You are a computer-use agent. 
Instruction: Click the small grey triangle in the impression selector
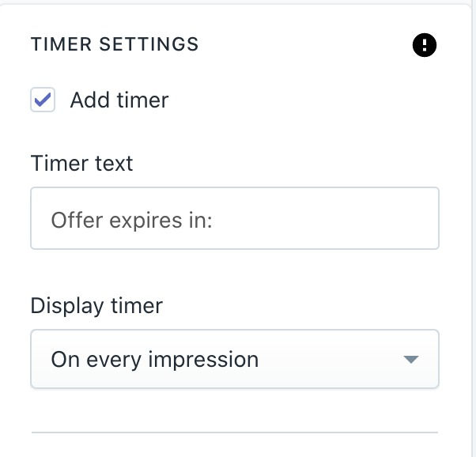pos(411,360)
